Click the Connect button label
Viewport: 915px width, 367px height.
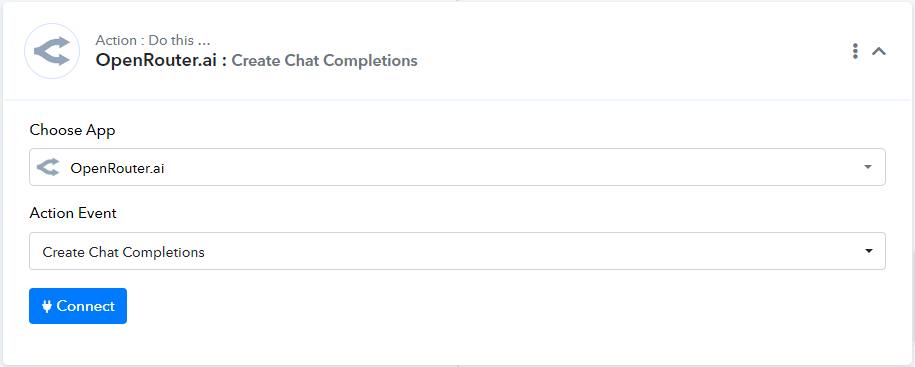(86, 306)
